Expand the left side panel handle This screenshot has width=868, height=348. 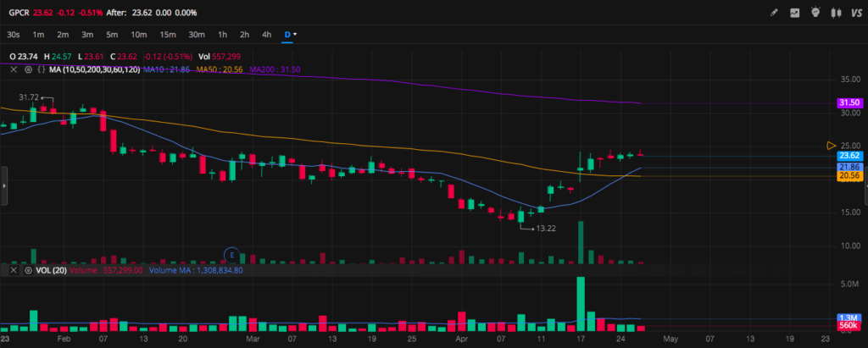pos(3,185)
